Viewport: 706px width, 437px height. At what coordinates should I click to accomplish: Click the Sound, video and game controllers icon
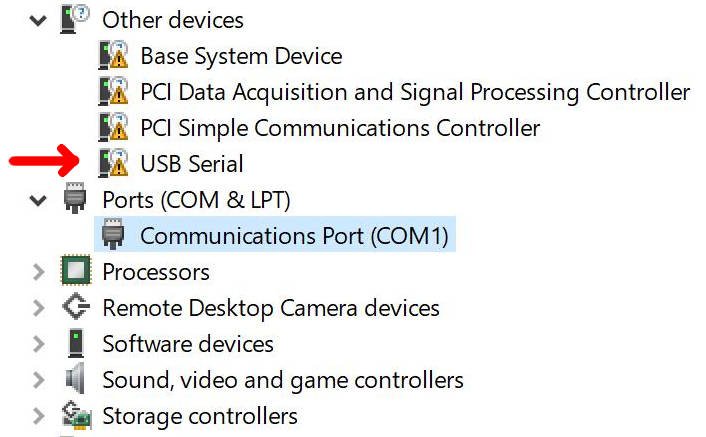(x=75, y=379)
